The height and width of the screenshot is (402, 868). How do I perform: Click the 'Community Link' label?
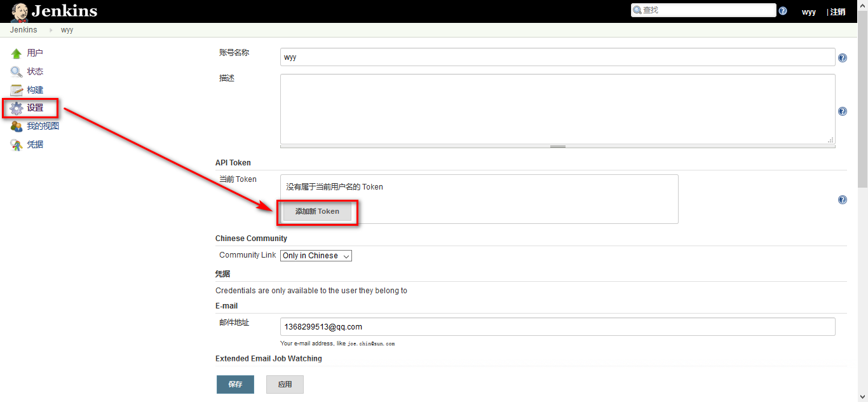click(x=248, y=255)
